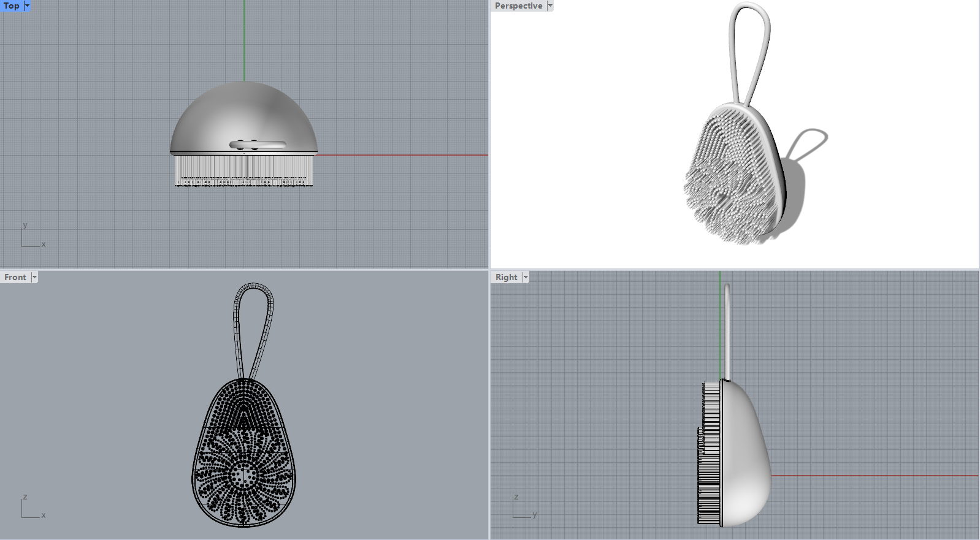Select the brush dome body in Top view
Image resolution: width=980 pixels, height=540 pixels.
point(244,116)
